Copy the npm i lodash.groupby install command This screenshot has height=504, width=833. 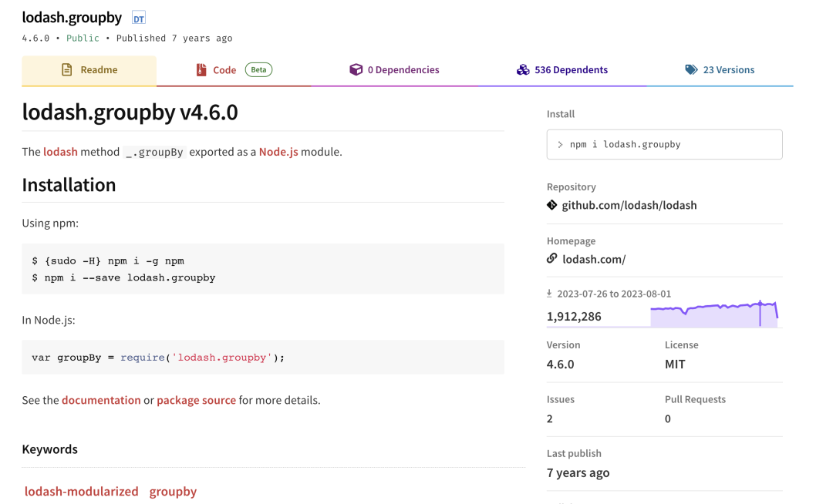[x=664, y=144]
